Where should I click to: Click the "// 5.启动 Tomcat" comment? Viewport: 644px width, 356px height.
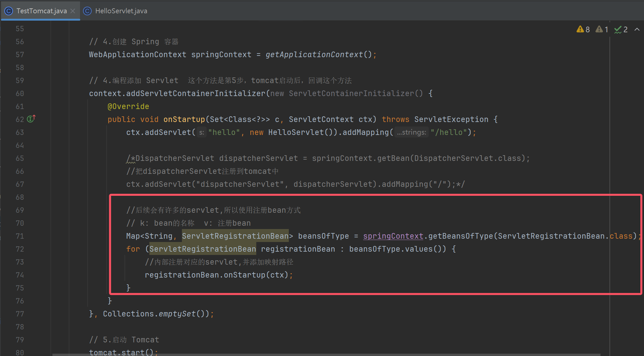pos(124,340)
